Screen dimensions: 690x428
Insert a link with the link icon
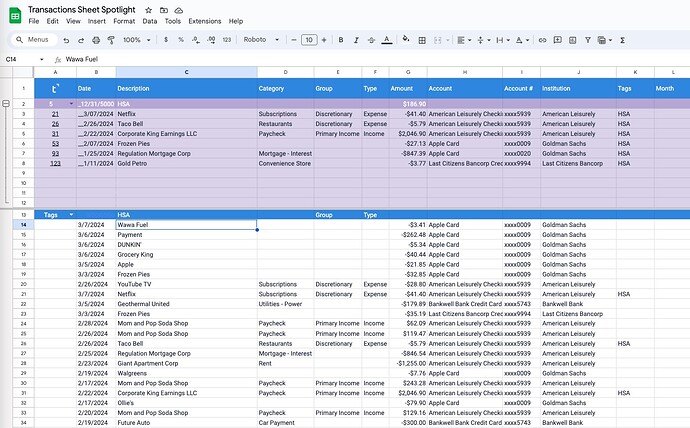[x=543, y=40]
